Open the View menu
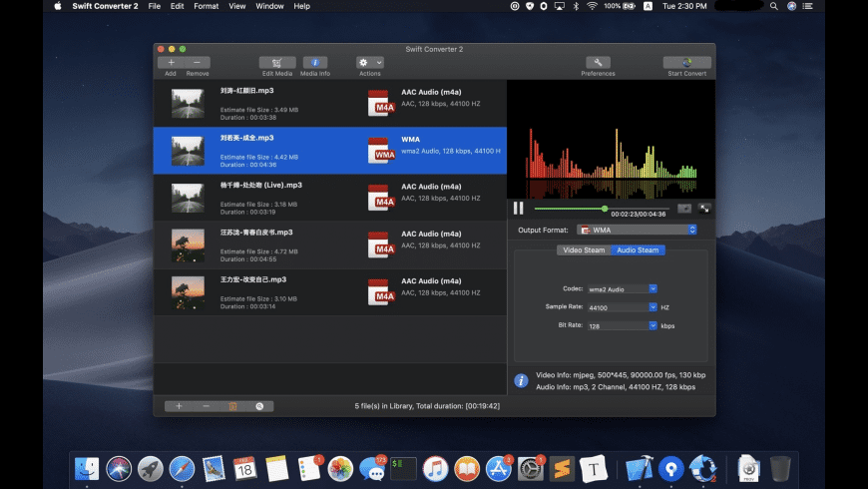 [x=236, y=6]
